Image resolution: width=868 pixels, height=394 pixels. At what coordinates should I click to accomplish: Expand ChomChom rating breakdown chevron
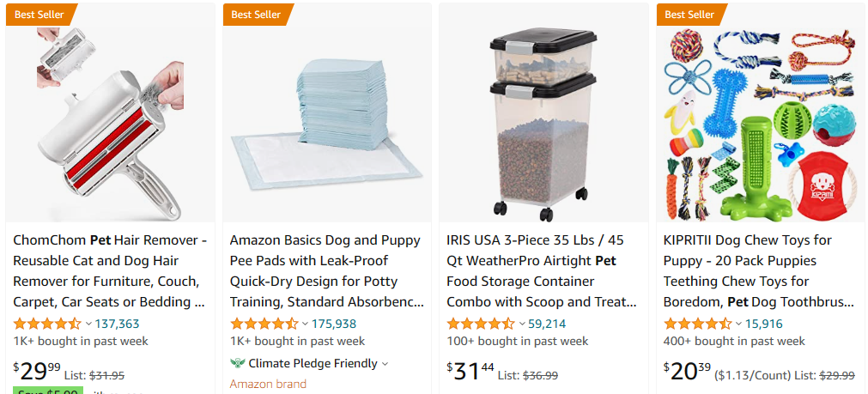tap(88, 324)
